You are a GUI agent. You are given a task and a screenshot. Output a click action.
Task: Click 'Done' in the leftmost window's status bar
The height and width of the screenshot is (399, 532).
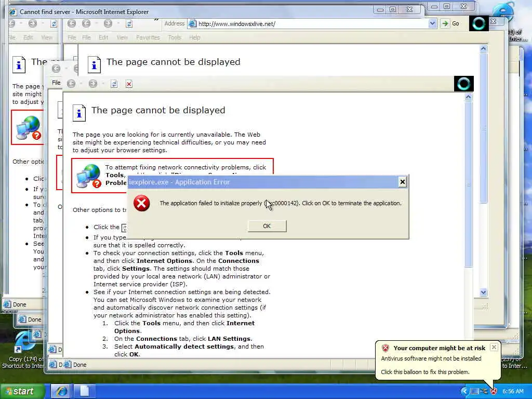(19, 304)
